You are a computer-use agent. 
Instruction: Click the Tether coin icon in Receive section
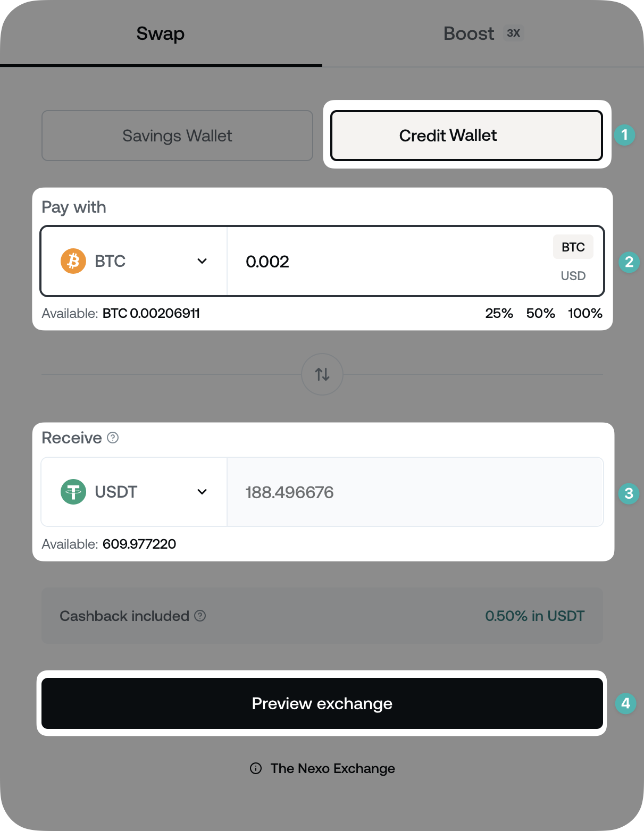point(73,492)
